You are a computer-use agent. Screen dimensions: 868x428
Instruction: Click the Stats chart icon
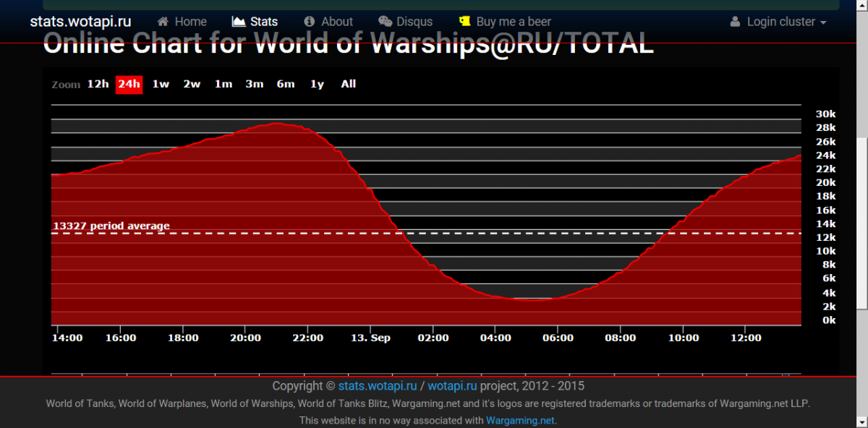coord(238,22)
